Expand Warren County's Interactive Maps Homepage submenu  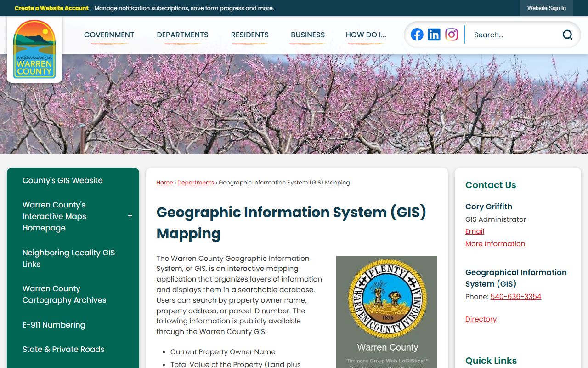[130, 216]
